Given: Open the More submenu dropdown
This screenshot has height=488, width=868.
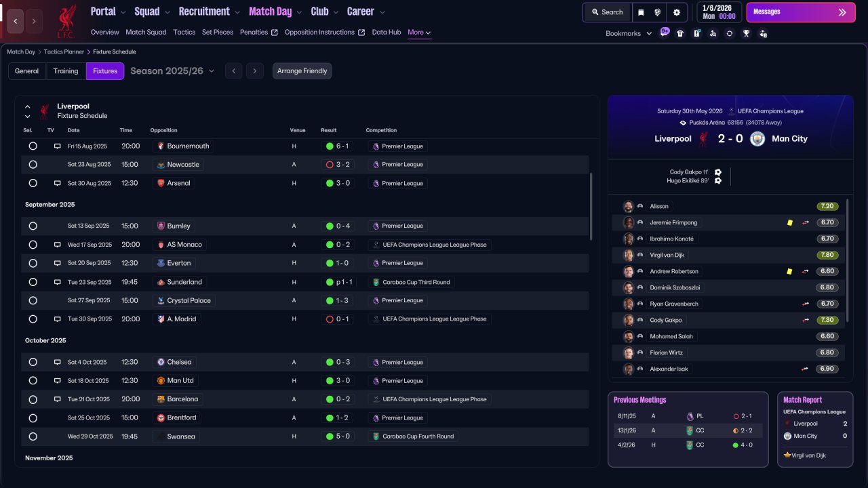Looking at the screenshot, I should tap(419, 33).
